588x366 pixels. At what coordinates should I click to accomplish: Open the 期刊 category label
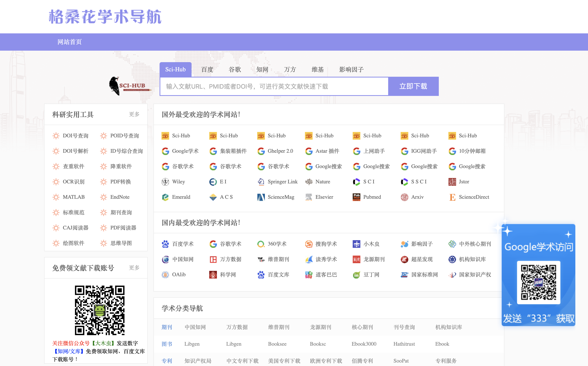167,327
